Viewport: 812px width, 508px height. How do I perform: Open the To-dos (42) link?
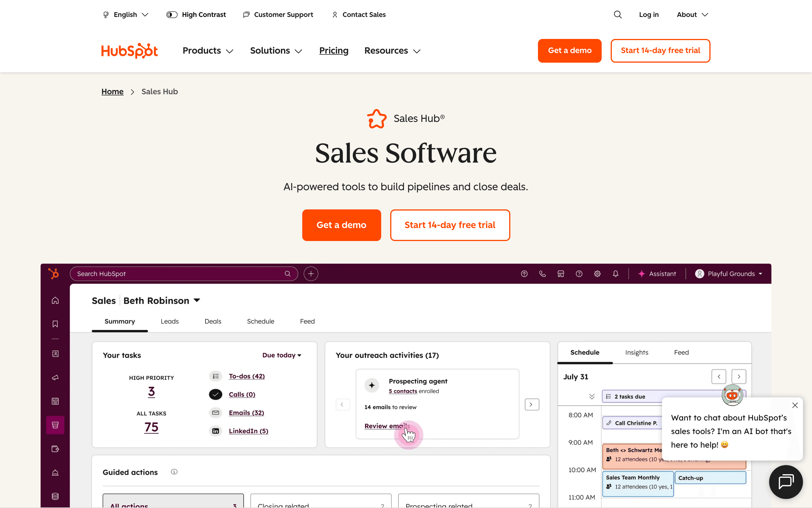point(247,376)
